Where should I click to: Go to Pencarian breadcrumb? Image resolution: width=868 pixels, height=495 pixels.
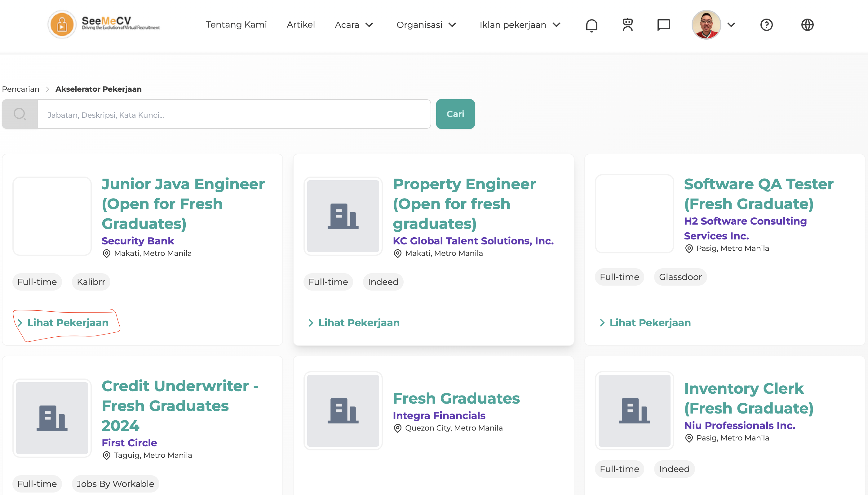[21, 89]
